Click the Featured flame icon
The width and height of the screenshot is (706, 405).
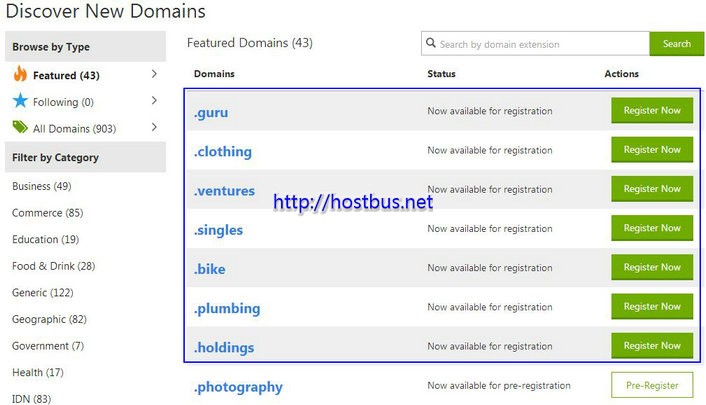point(20,74)
